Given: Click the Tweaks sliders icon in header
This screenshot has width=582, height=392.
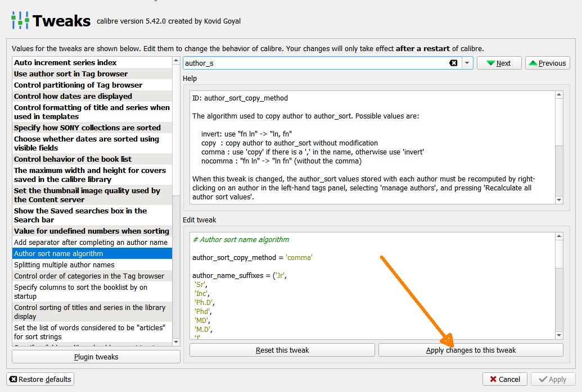Looking at the screenshot, I should pos(20,20).
